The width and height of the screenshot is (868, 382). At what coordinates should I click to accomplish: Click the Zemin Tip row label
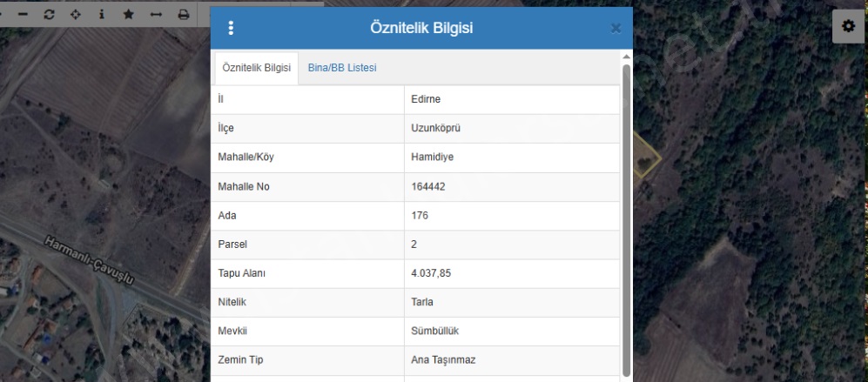[240, 360]
